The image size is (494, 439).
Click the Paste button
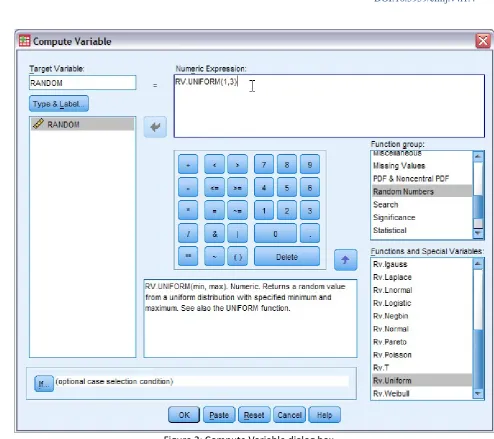[x=219, y=415]
